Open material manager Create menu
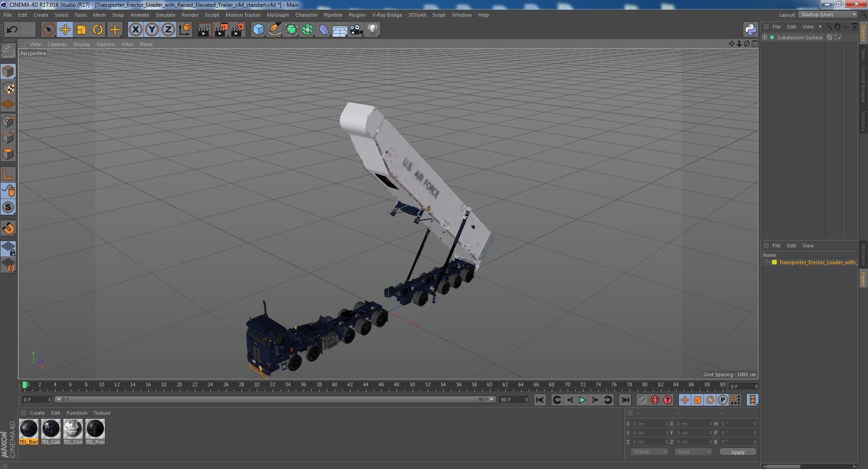The width and height of the screenshot is (868, 469). coord(37,413)
